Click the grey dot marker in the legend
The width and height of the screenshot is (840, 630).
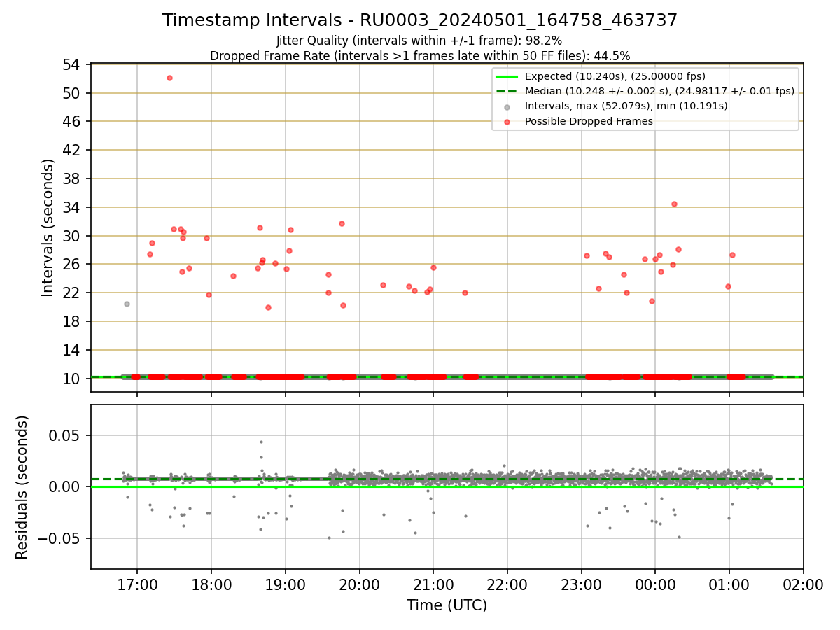507,106
